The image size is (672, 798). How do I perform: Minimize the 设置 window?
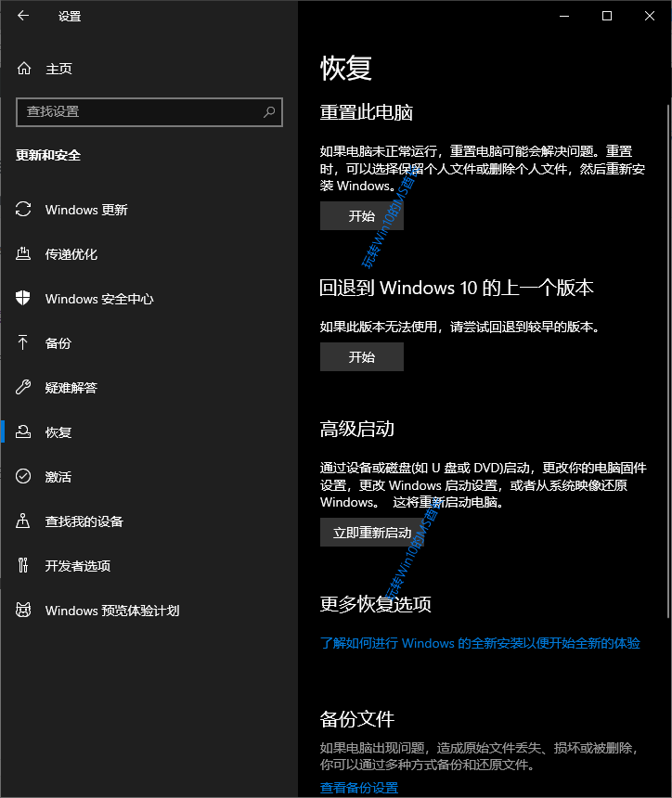click(x=564, y=16)
